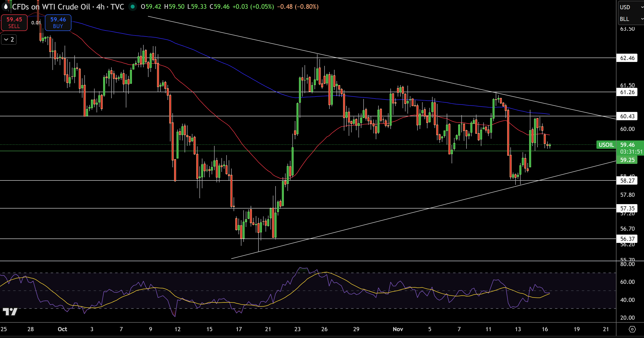644x338 pixels.
Task: Select the 61.26 horizontal line price label
Action: pyautogui.click(x=627, y=92)
